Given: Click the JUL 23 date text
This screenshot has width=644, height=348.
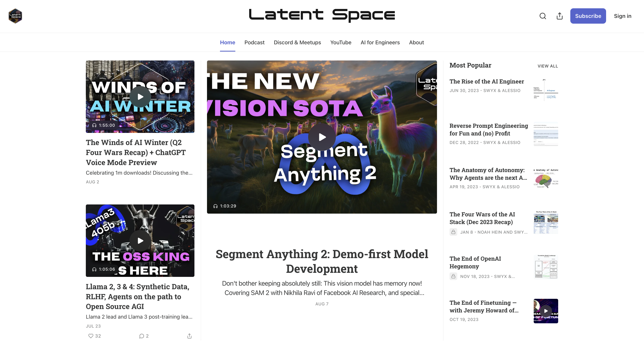Looking at the screenshot, I should (93, 326).
